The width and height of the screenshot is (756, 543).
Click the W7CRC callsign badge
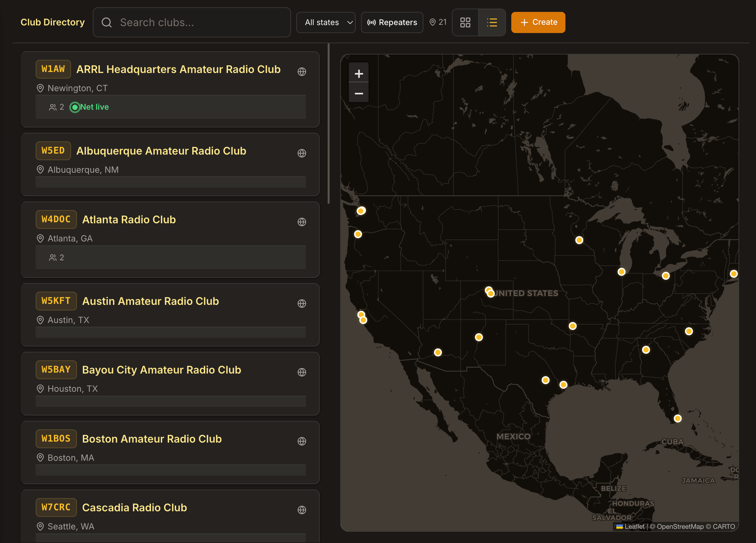(x=56, y=507)
